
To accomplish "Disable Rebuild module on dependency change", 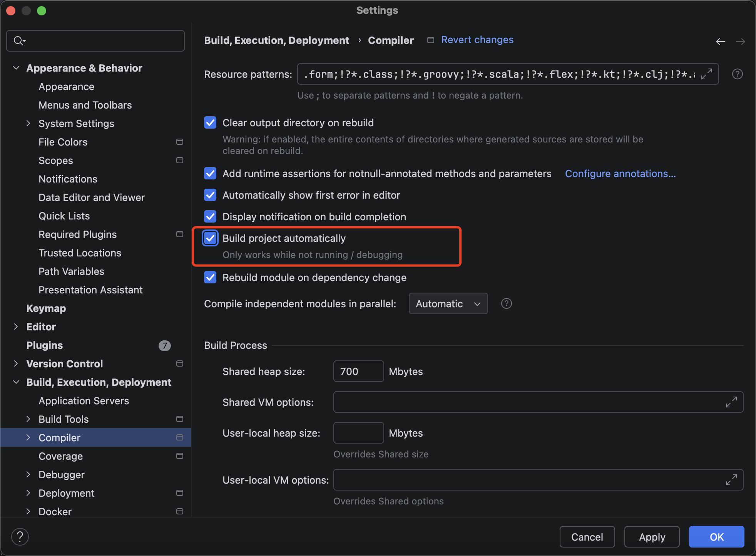I will [210, 278].
